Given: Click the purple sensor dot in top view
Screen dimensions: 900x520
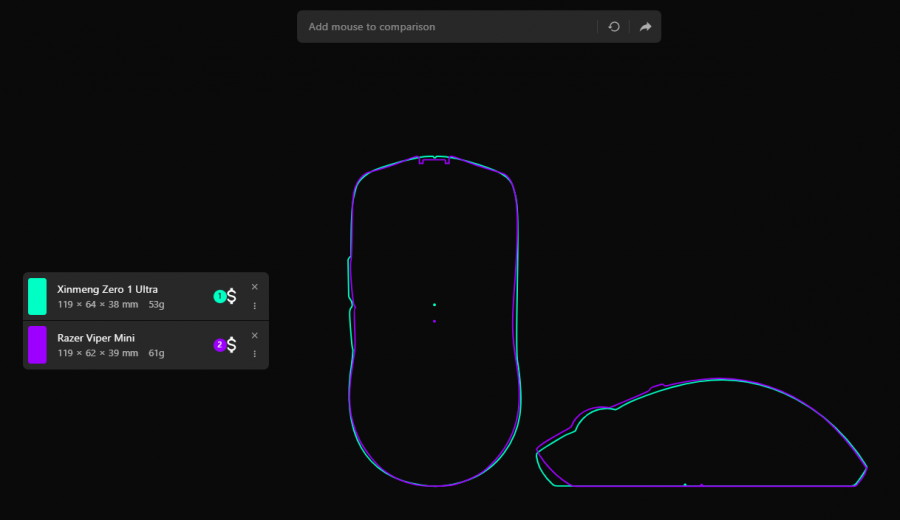Looking at the screenshot, I should click(435, 321).
